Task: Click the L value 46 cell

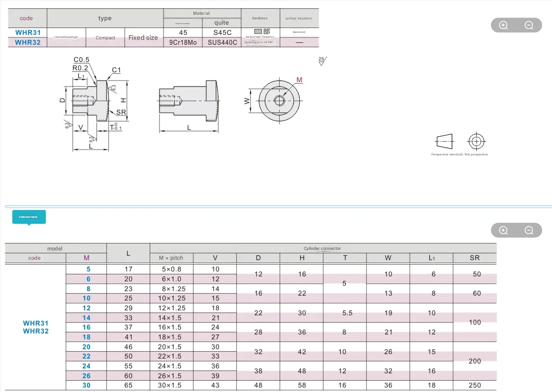Action: click(128, 347)
